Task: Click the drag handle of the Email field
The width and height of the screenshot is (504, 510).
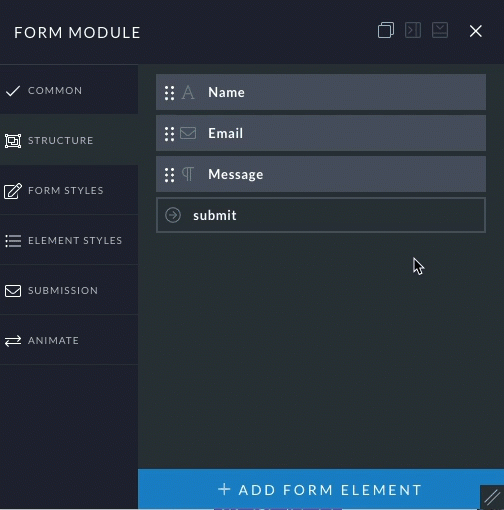Action: 169,134
